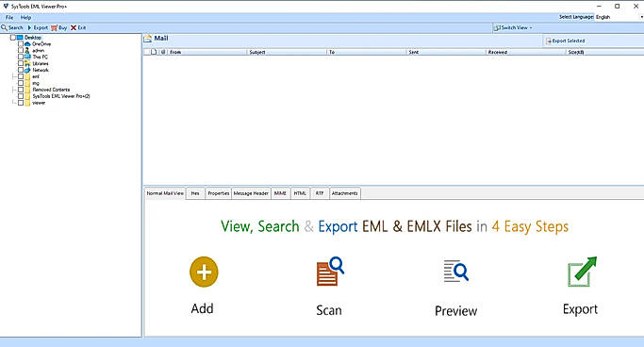Switch to the Normal Mail View tab

(165, 193)
